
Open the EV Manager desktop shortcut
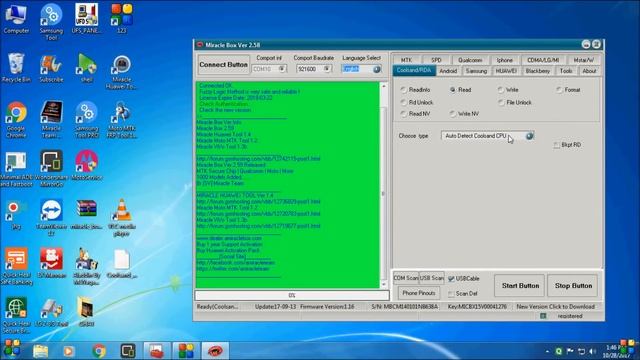coord(51,263)
